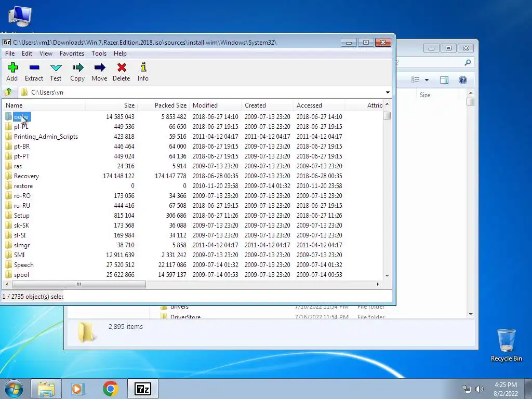Open the Edit menu
The image size is (532, 399).
(x=27, y=54)
